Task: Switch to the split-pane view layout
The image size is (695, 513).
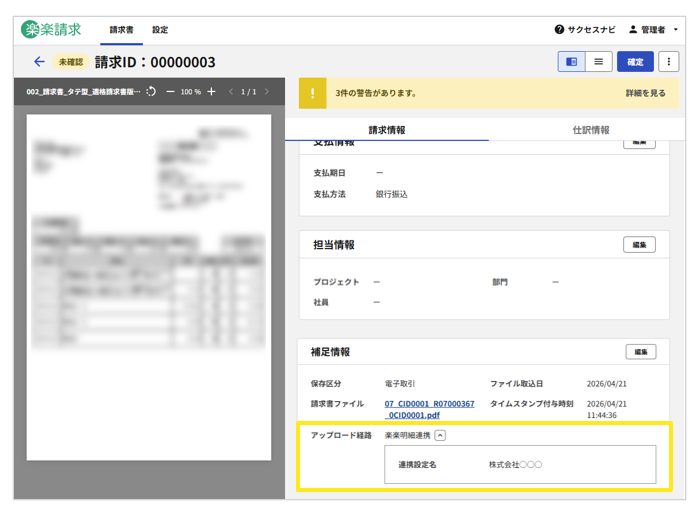Action: click(571, 62)
